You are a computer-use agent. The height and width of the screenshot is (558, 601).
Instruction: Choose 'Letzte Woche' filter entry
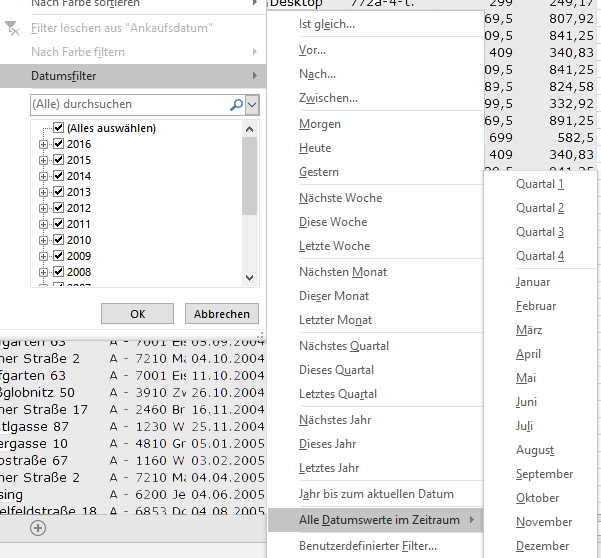334,246
